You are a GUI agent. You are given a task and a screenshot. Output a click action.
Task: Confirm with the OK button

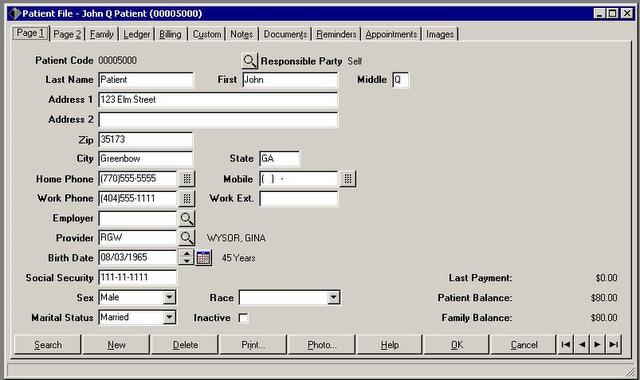pyautogui.click(x=456, y=344)
